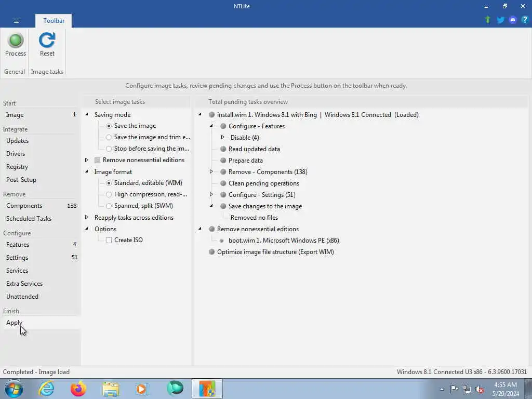Viewport: 532px width, 399px height.
Task: Open the Image page in sidebar
Action: [x=41, y=115]
